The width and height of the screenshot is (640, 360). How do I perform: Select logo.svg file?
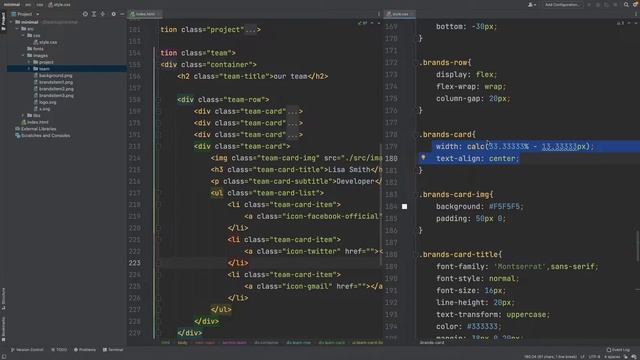click(x=45, y=102)
